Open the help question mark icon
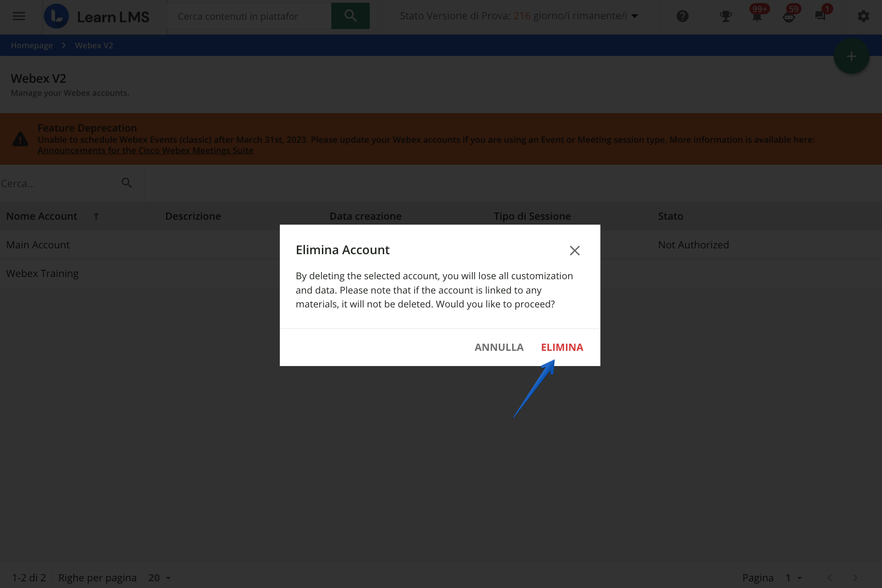 (x=682, y=16)
